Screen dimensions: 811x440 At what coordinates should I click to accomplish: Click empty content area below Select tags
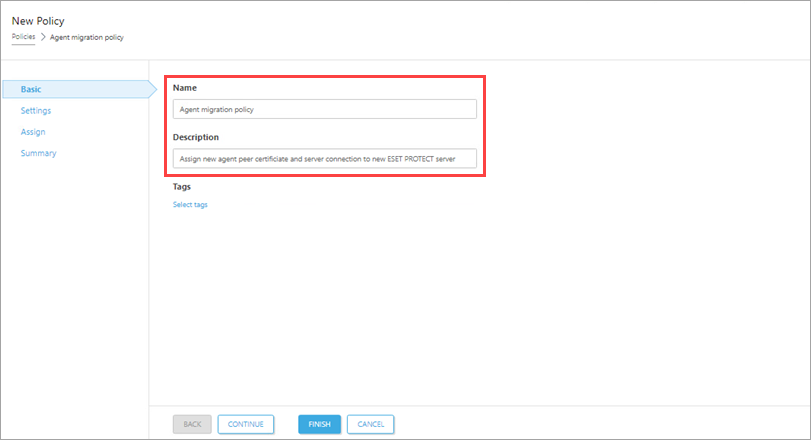(x=450, y=300)
